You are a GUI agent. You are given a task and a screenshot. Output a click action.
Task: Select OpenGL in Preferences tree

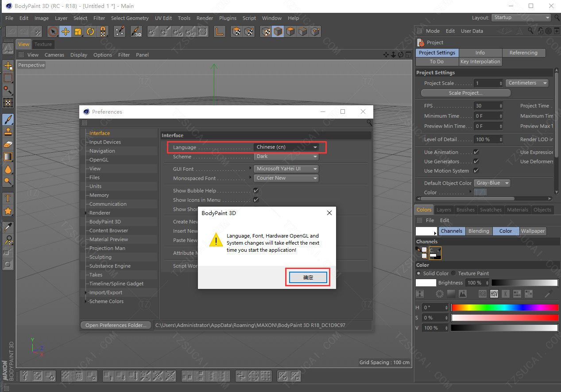[x=99, y=160]
